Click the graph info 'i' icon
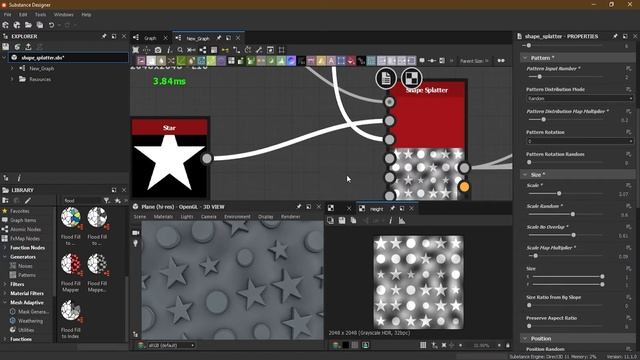 coord(169,50)
